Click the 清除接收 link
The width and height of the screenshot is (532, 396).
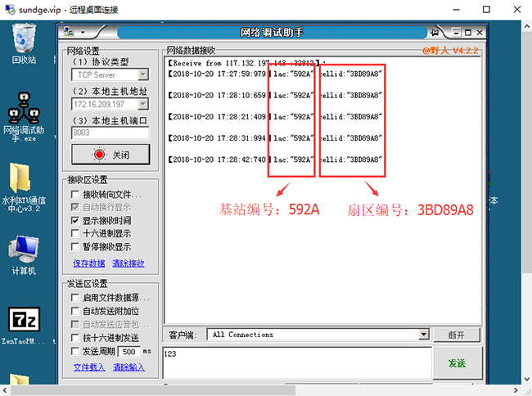pyautogui.click(x=128, y=263)
